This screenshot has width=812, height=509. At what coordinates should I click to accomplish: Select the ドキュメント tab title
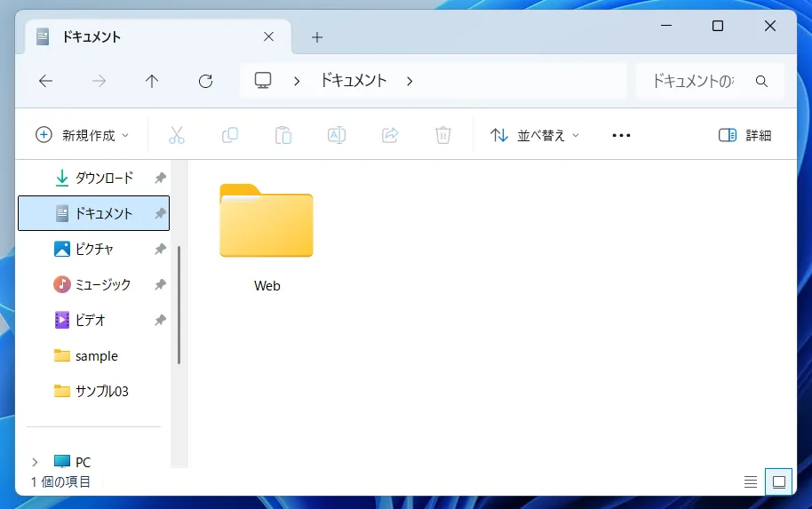click(x=92, y=36)
